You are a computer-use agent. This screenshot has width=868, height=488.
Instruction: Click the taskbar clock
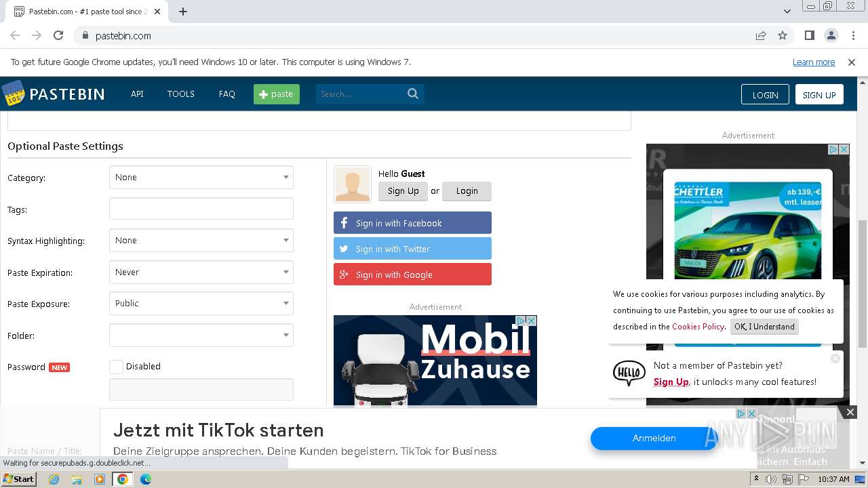click(833, 479)
